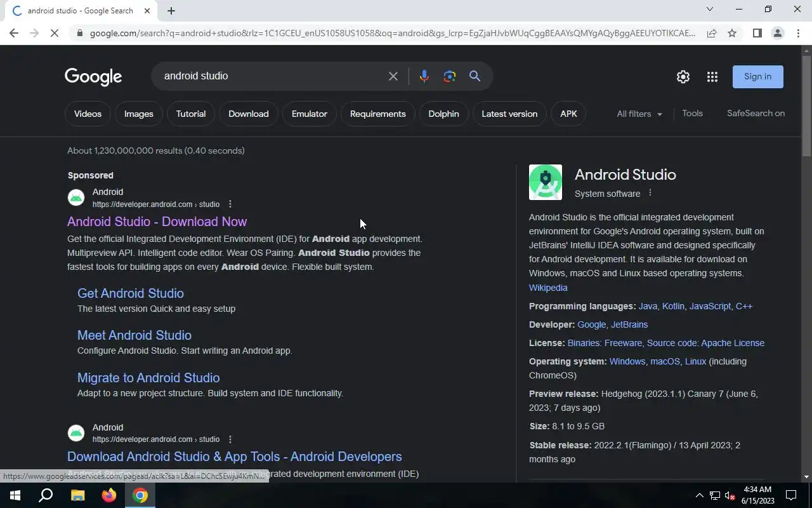Open Migrate to Android Studio sitelink

[148, 378]
